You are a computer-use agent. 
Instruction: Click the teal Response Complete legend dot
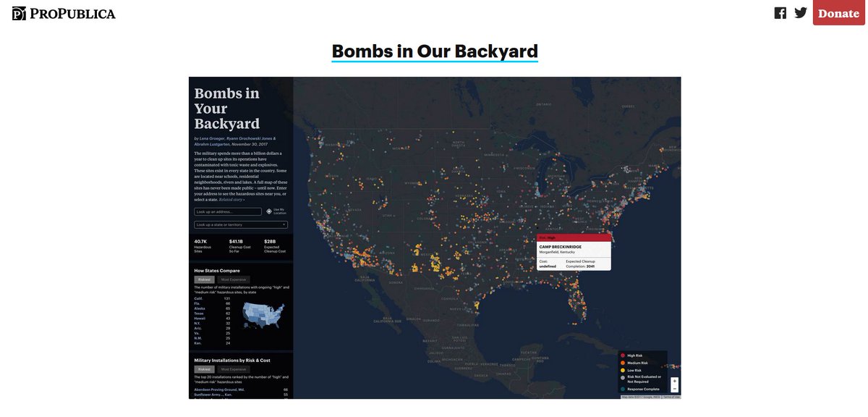tap(623, 389)
